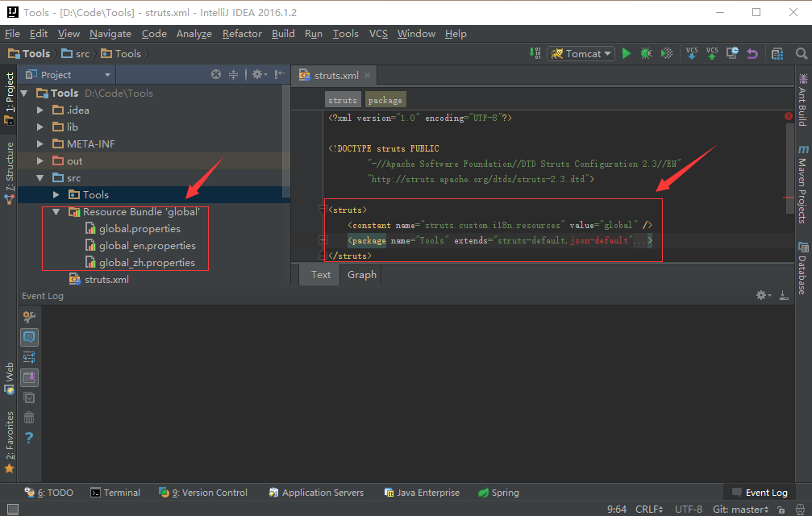Open Project Structure icon in toolbar
The image size is (812, 516).
[777, 53]
